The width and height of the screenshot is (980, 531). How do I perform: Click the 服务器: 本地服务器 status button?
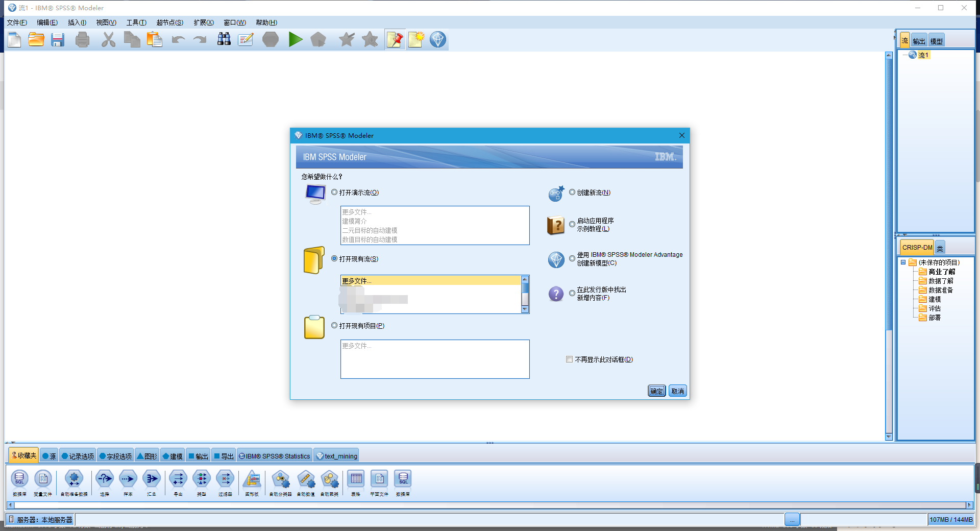(40, 520)
